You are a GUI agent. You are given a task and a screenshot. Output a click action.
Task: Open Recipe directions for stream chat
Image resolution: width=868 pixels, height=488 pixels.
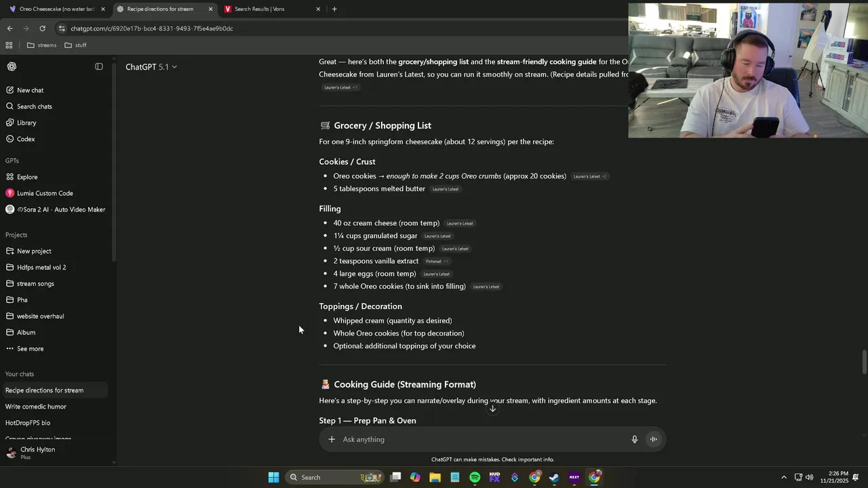(54, 390)
